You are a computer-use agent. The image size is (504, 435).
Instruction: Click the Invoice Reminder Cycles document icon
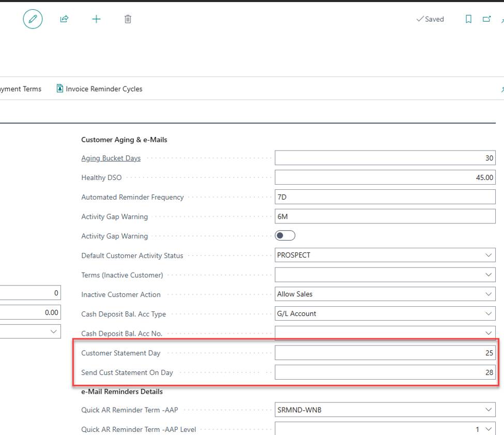coord(60,88)
